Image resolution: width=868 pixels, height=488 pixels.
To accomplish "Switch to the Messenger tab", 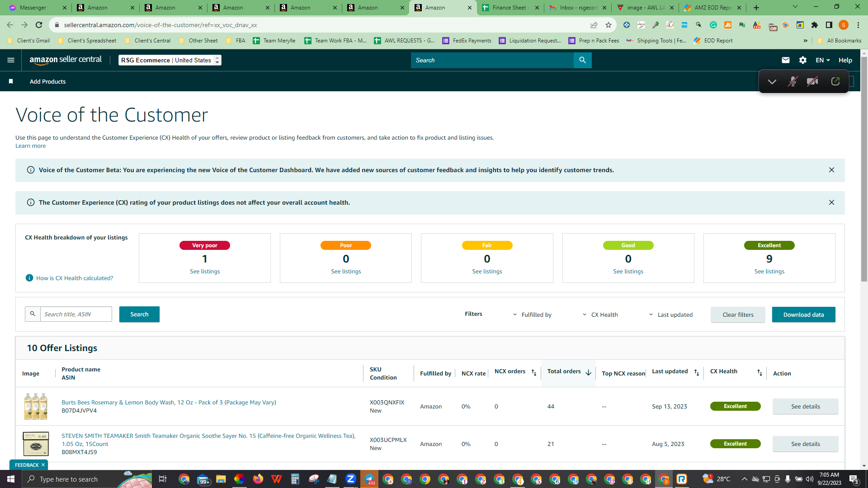I will coord(38,8).
